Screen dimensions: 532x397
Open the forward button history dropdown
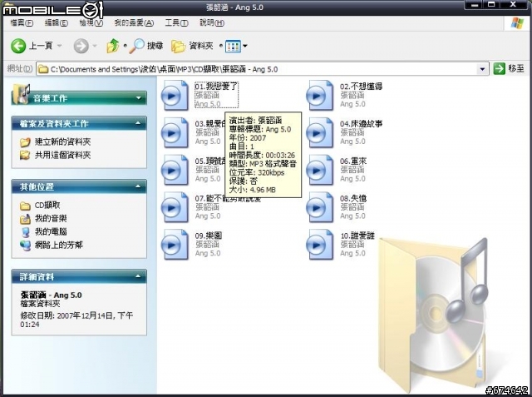coord(95,46)
